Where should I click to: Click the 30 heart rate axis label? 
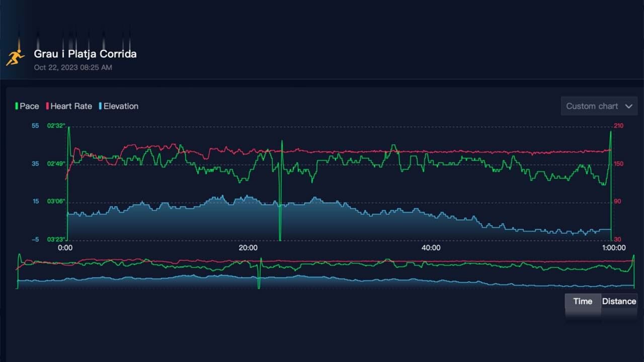[x=617, y=240]
